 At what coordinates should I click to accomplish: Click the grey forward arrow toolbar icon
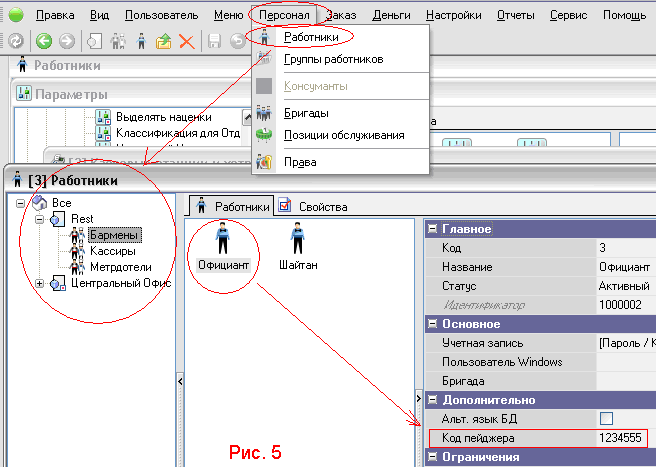[x=66, y=41]
